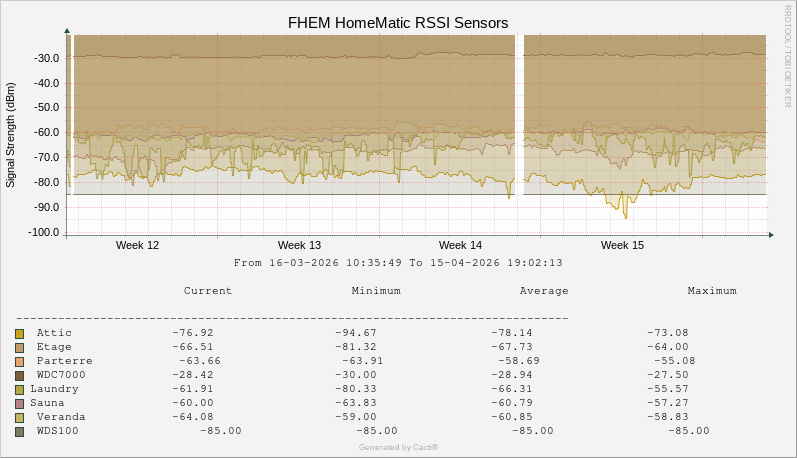Image resolution: width=797 pixels, height=458 pixels.
Task: Click the Maximum column header
Action: 712,291
